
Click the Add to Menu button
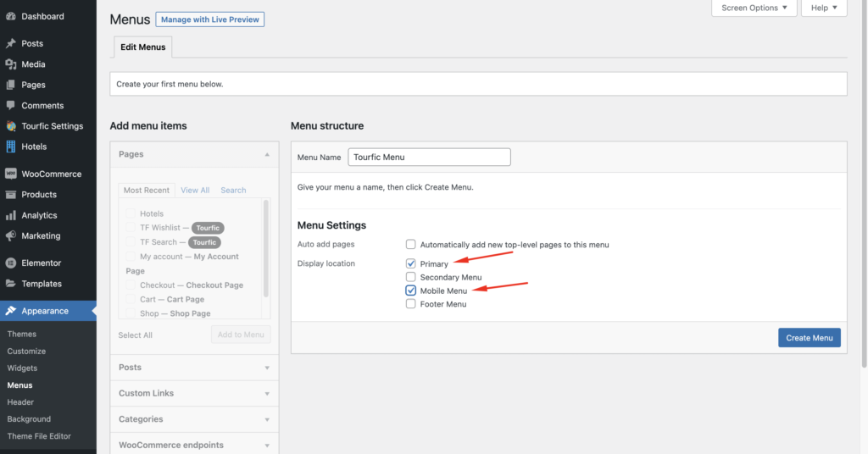click(x=241, y=335)
